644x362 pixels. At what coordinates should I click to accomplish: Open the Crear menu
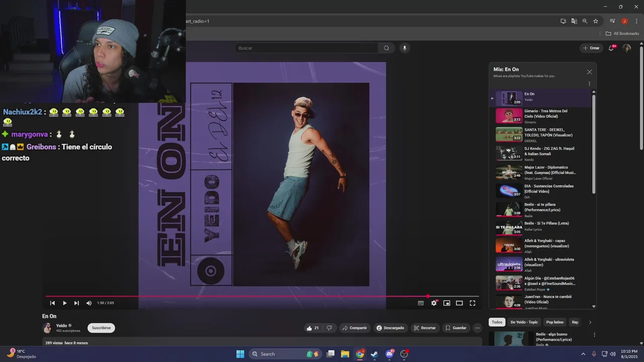[591, 48]
